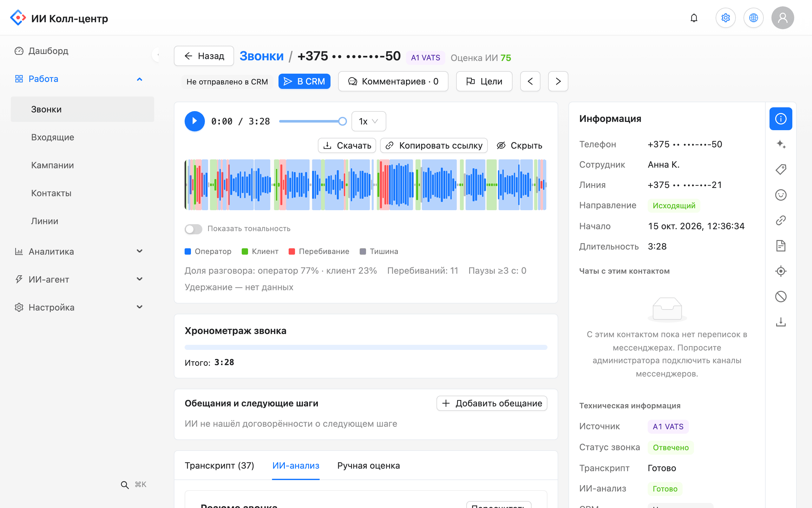Open Кампании in sidebar
This screenshot has width=812, height=508.
click(x=82, y=165)
